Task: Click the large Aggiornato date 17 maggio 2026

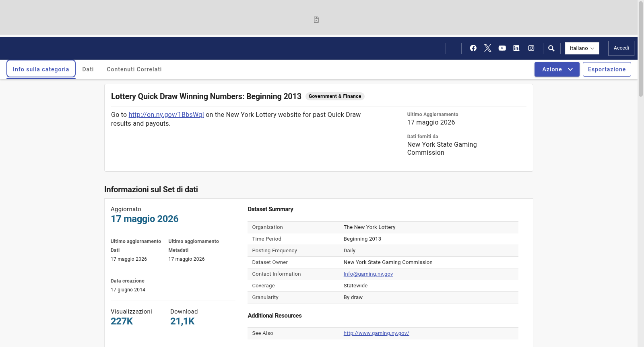Action: pyautogui.click(x=144, y=219)
